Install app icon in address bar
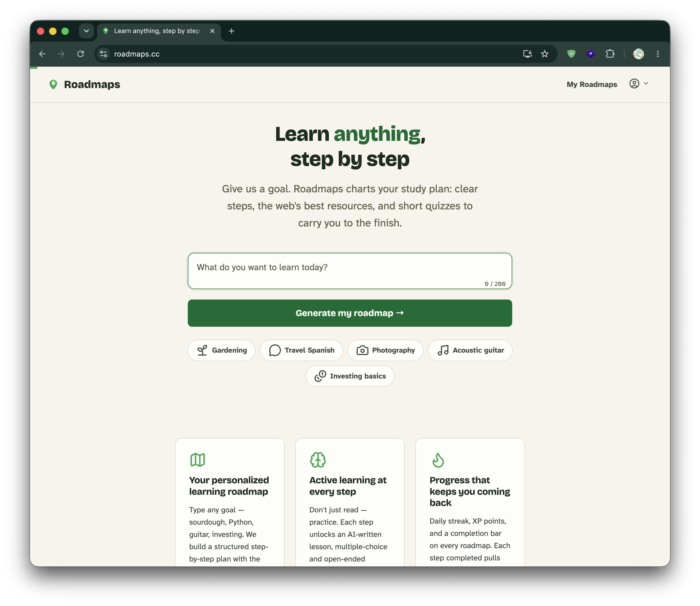The width and height of the screenshot is (700, 606). tap(528, 54)
